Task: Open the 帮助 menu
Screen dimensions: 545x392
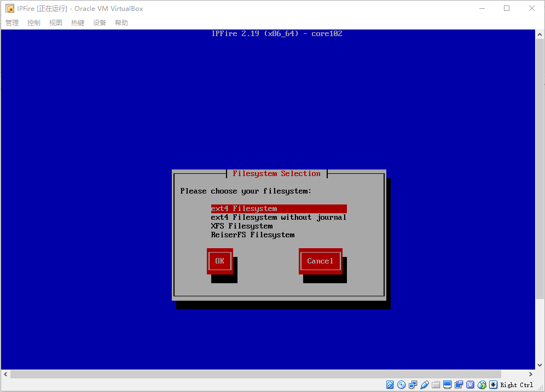Action: 121,22
